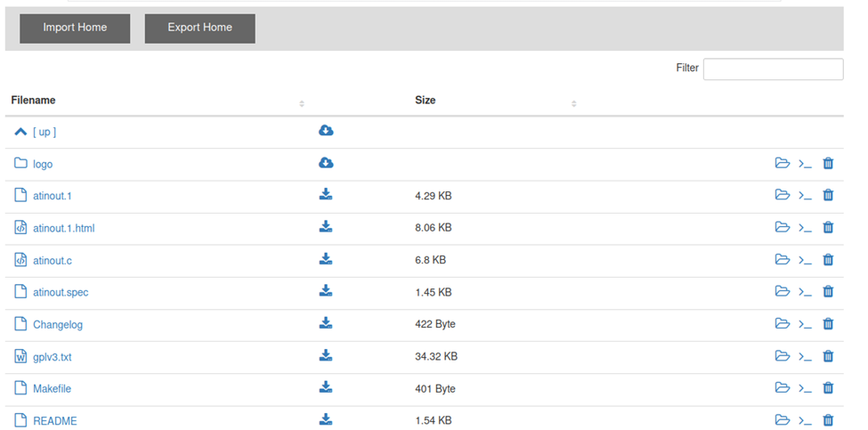The width and height of the screenshot is (868, 430).
Task: Delete atinout.1.html with trash icon
Action: coord(828,226)
